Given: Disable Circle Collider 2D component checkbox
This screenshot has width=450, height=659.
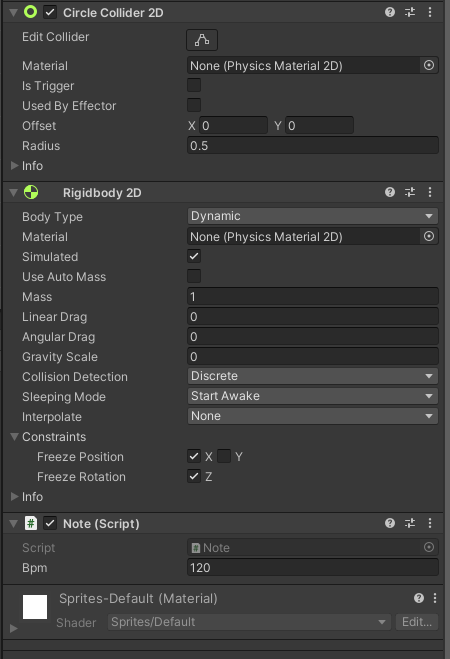Looking at the screenshot, I should tap(50, 12).
